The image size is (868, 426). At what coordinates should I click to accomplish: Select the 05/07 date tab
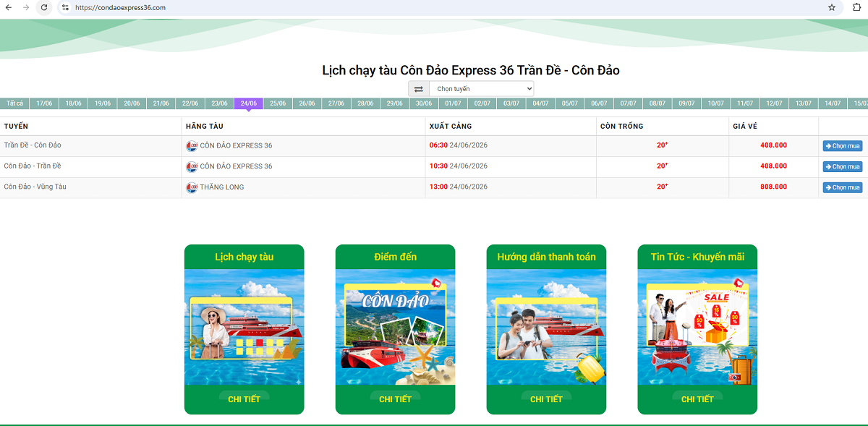(x=570, y=103)
